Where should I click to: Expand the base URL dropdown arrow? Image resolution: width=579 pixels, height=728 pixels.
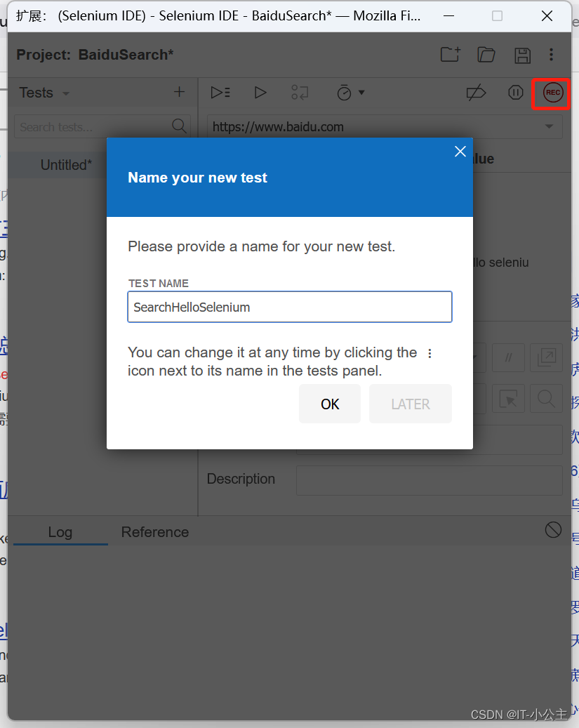pos(550,127)
